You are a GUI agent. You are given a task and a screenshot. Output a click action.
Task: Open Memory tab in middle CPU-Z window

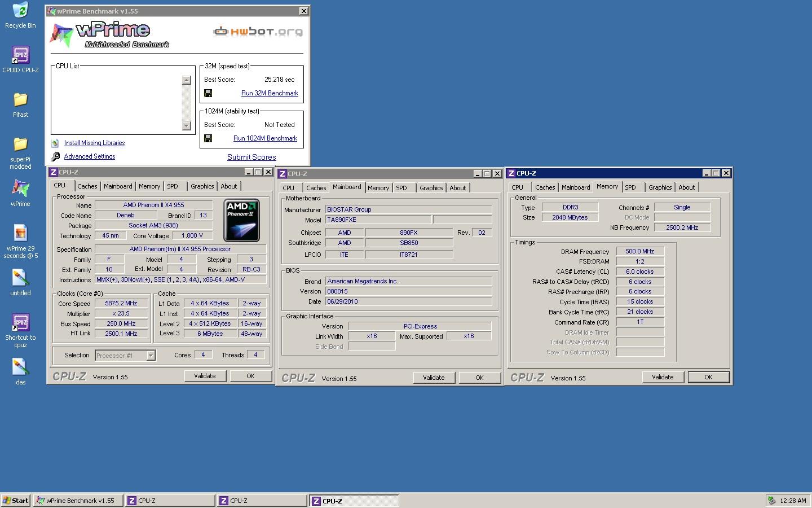[x=378, y=188]
